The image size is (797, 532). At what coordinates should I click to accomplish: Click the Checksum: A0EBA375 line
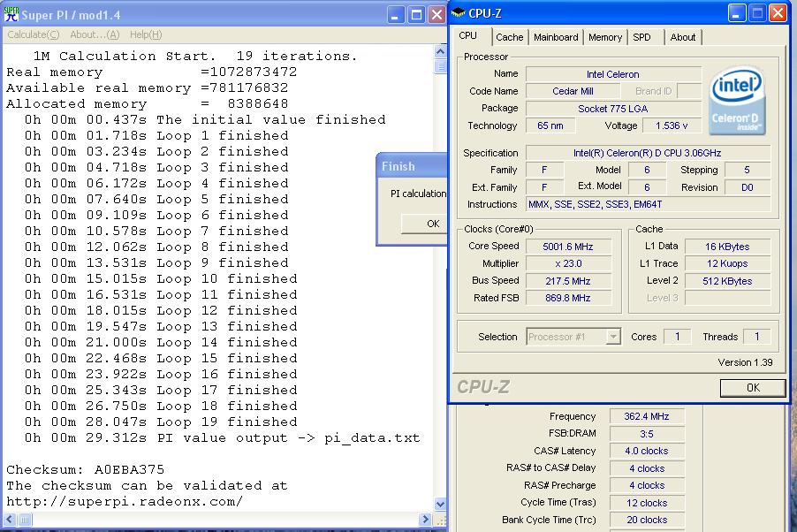(x=86, y=469)
